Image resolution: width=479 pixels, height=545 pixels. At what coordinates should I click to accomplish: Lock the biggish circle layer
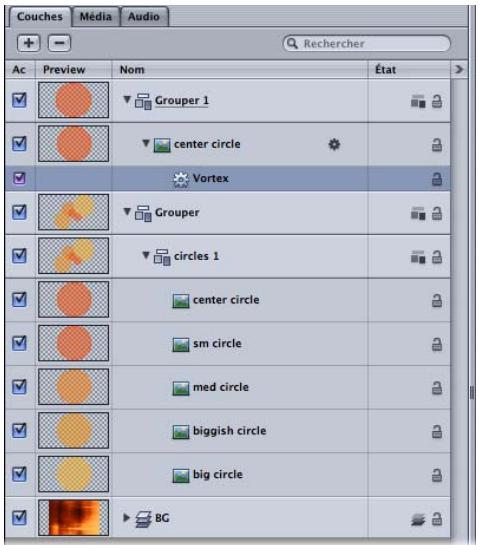[437, 431]
